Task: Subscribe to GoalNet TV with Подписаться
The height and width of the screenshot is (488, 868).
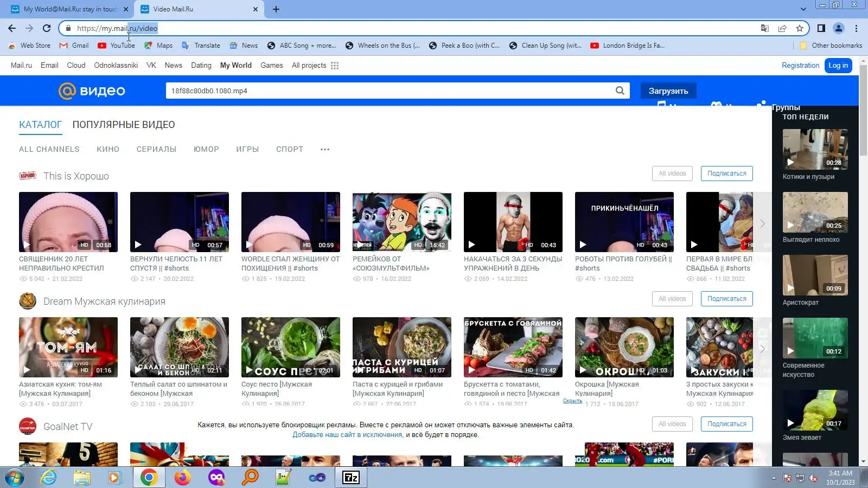Action: pos(727,424)
